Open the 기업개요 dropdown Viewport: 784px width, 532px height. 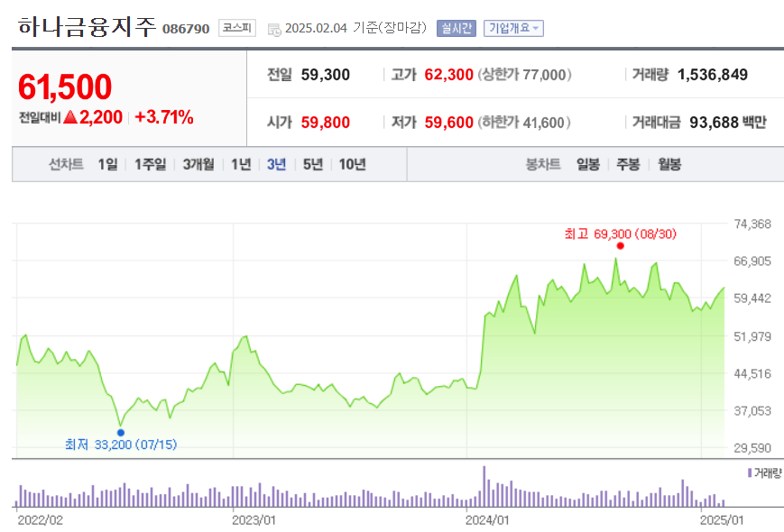click(x=513, y=28)
